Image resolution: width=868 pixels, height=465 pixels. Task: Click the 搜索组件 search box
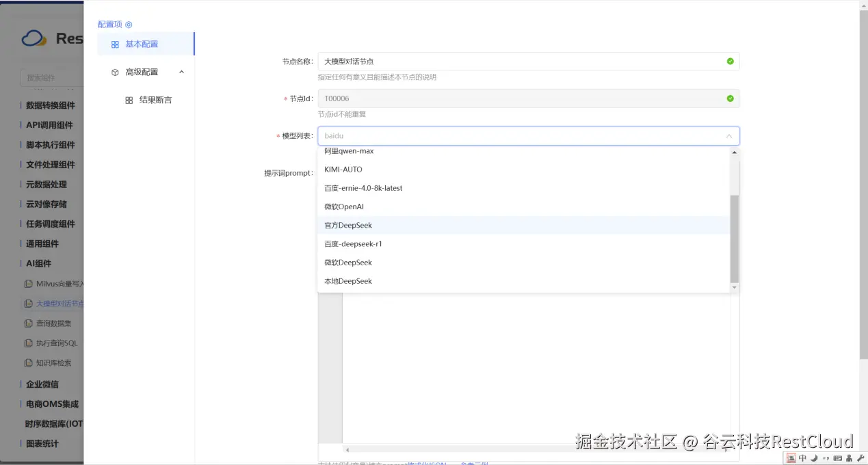click(x=51, y=78)
